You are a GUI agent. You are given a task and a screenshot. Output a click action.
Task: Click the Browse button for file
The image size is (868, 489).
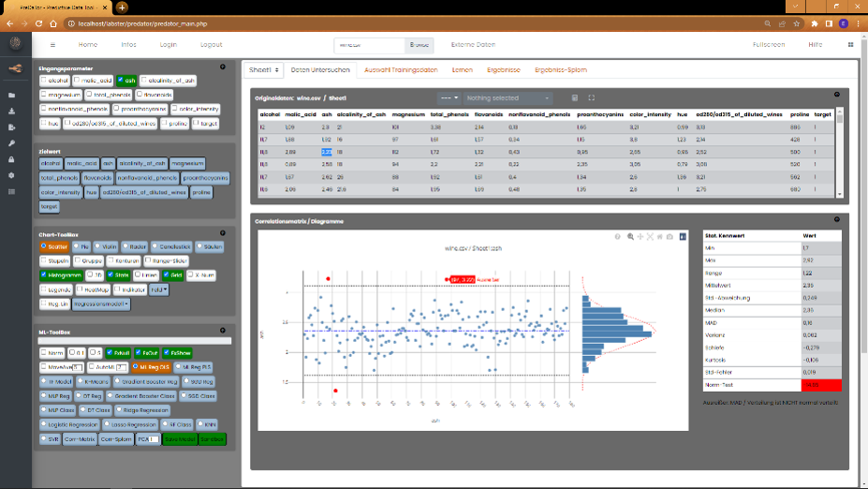418,44
